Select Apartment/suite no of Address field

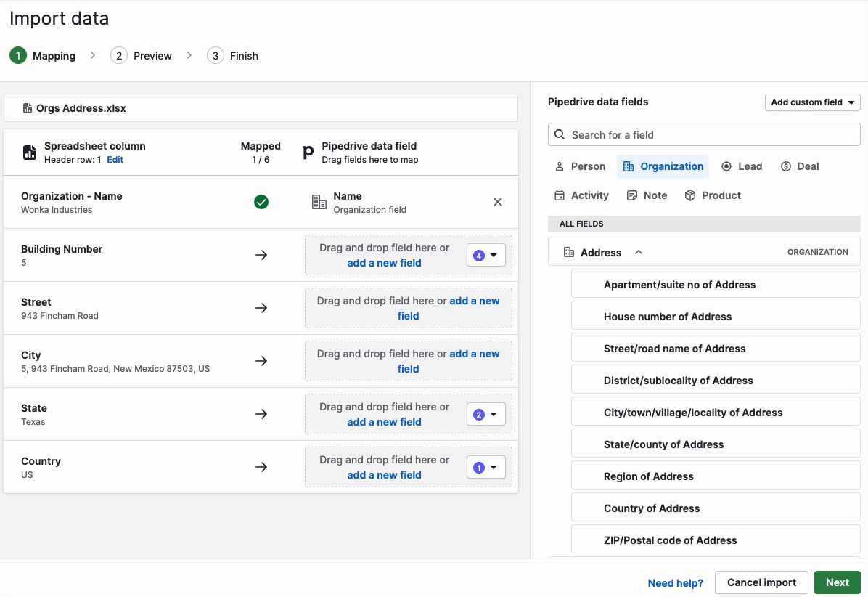point(715,284)
